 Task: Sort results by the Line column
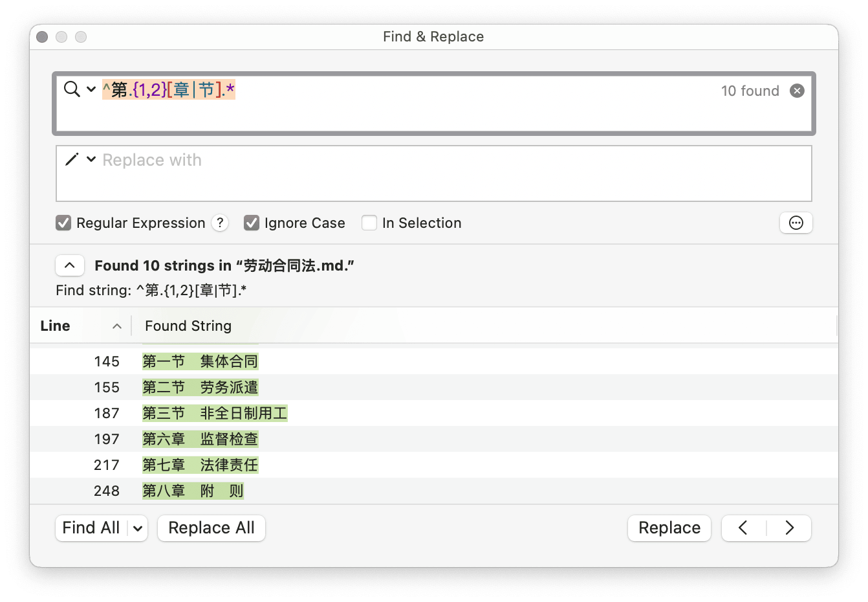[81, 326]
